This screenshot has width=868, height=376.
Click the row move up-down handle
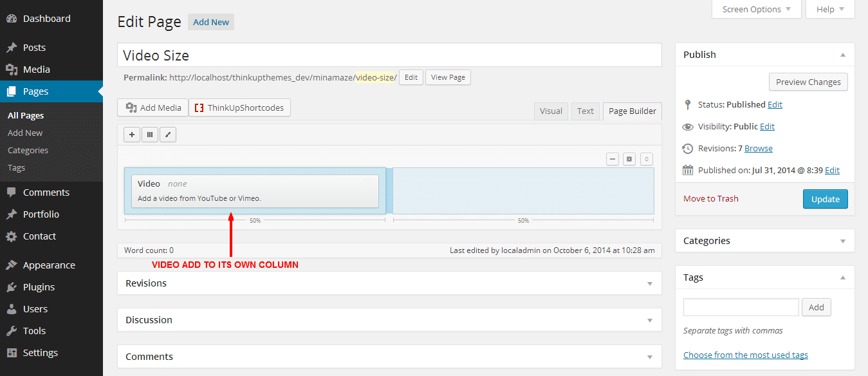pos(646,159)
